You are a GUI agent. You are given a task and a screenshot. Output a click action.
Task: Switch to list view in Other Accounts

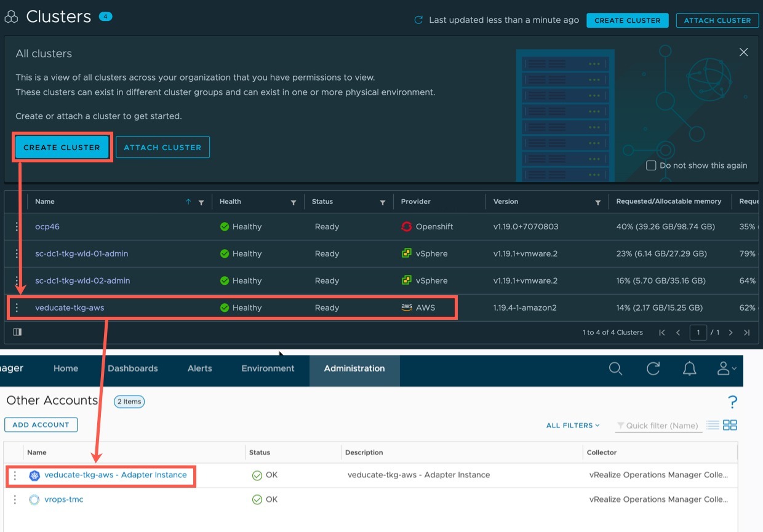[x=713, y=425]
